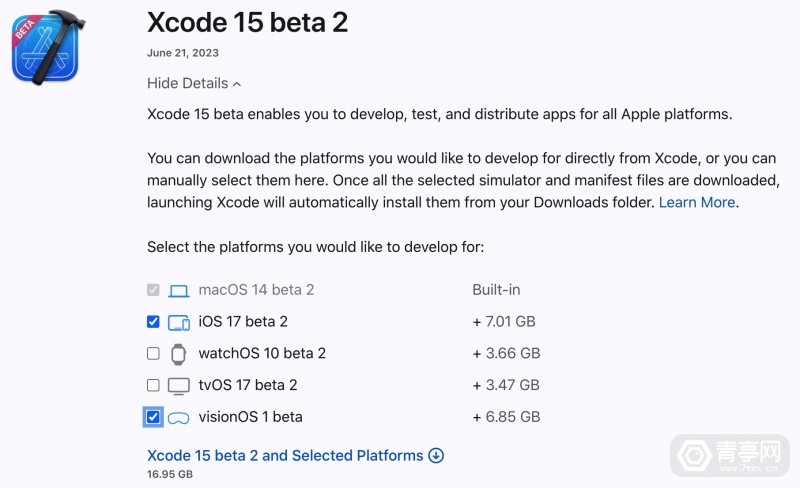Screen dimensions: 800x488
Task: Click the Xcode 15 beta 2 title
Action: [x=247, y=22]
